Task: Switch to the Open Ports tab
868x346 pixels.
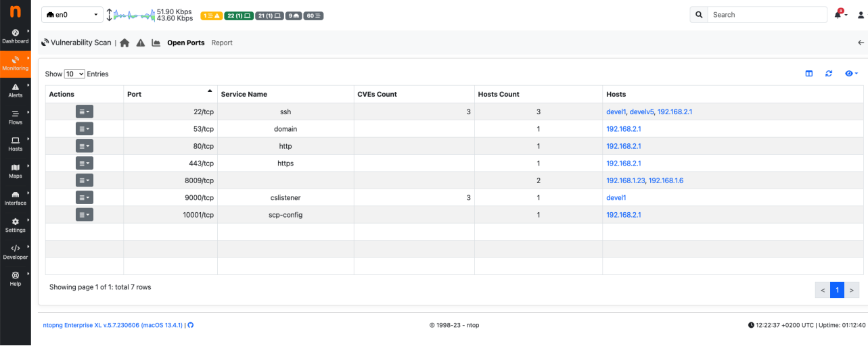Action: tap(186, 43)
